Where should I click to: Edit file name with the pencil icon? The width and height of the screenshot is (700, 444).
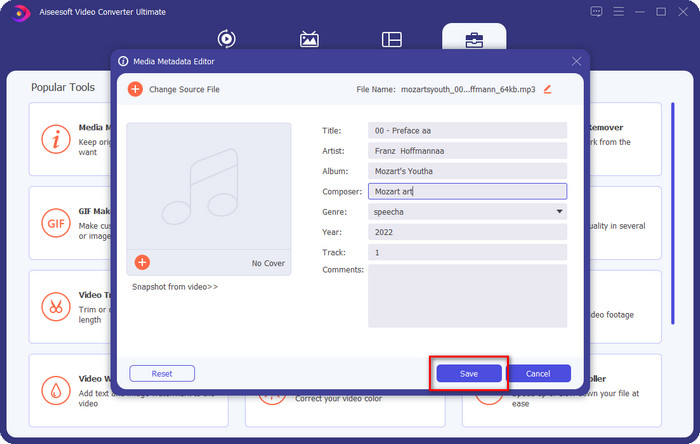click(x=547, y=89)
